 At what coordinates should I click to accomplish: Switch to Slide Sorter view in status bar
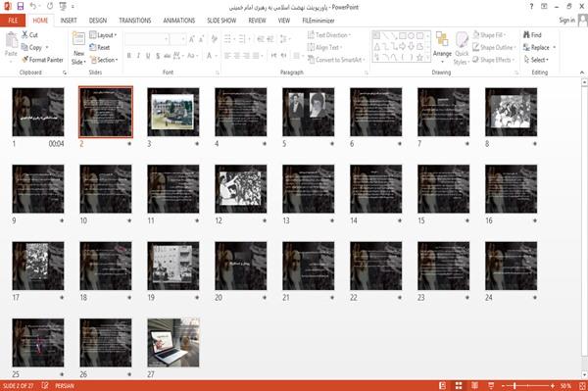coord(459,386)
